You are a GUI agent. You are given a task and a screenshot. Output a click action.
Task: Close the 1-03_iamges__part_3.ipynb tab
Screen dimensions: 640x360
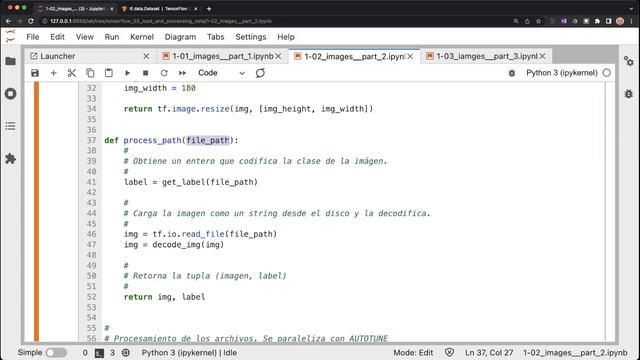click(542, 56)
